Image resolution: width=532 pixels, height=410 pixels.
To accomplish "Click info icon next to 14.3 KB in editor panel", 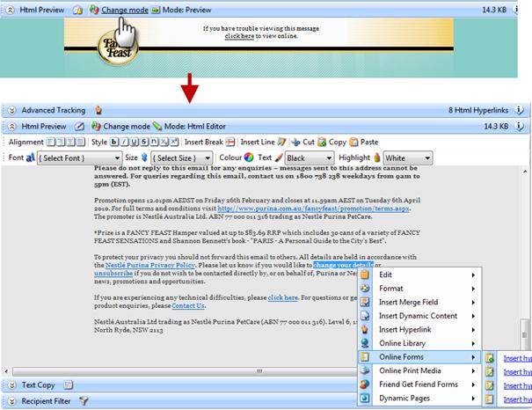I will pyautogui.click(x=520, y=127).
